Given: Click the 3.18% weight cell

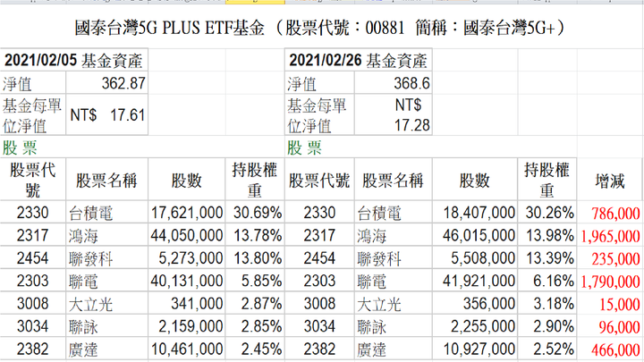Looking at the screenshot, I should coord(547,304).
